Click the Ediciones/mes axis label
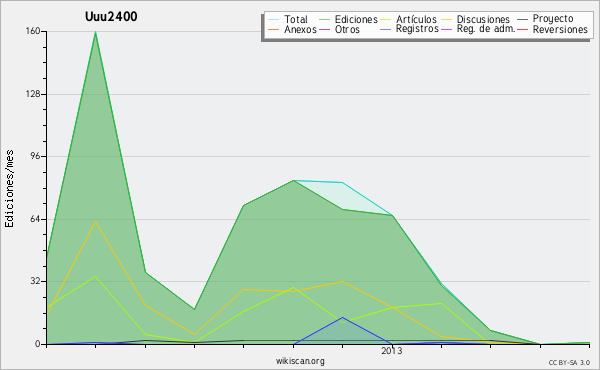Viewport: 600px width, 370px height. point(9,188)
